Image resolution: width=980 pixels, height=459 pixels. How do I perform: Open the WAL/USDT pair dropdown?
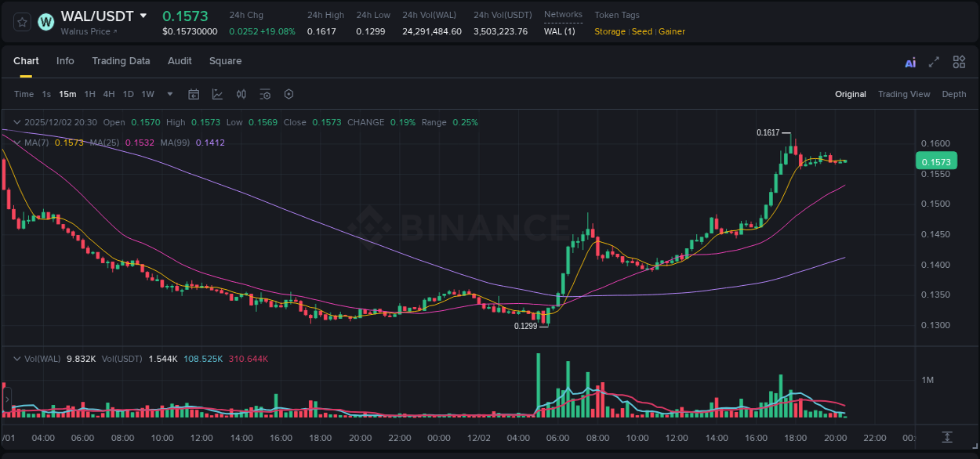pos(143,15)
